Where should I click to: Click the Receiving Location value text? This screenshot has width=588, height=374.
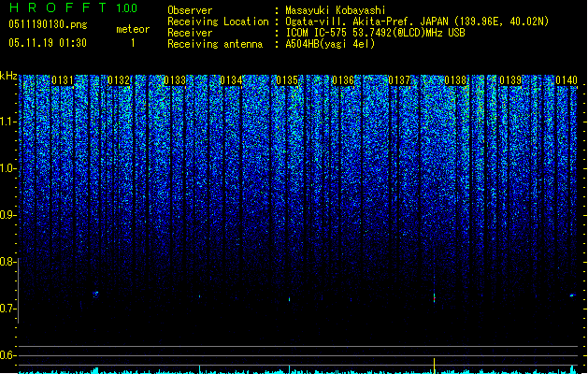[x=417, y=22]
